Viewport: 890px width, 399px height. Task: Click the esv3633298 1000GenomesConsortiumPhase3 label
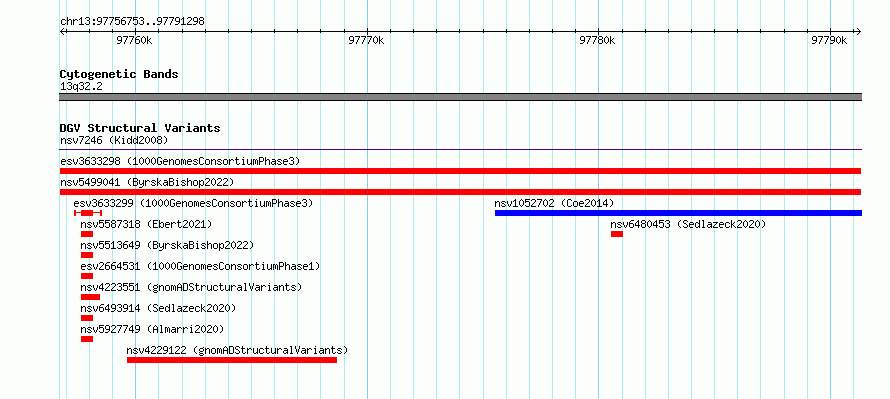pyautogui.click(x=180, y=161)
